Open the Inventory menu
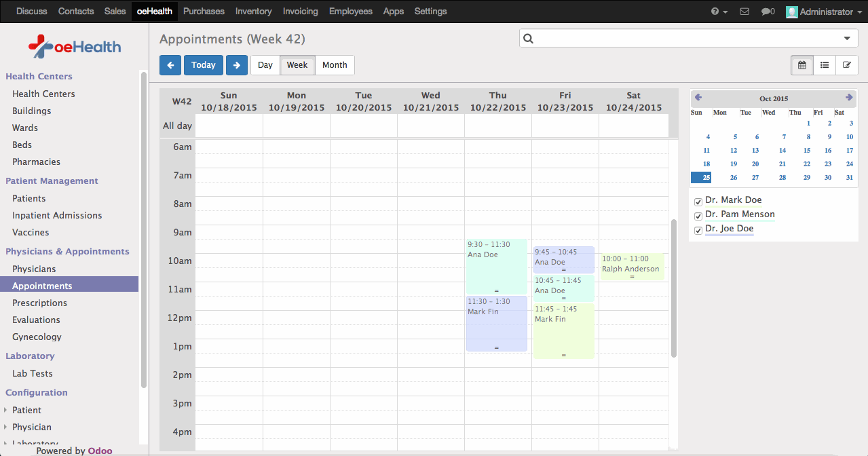 click(x=253, y=12)
